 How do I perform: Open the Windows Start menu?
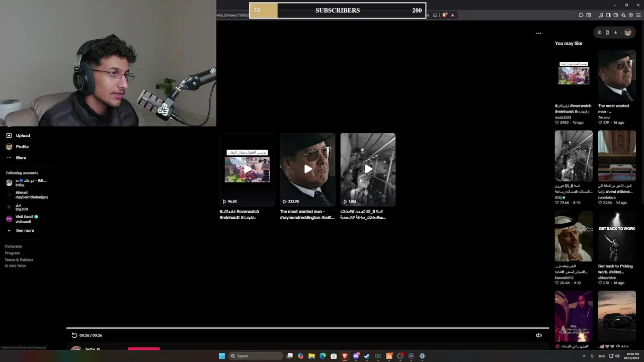point(222,356)
